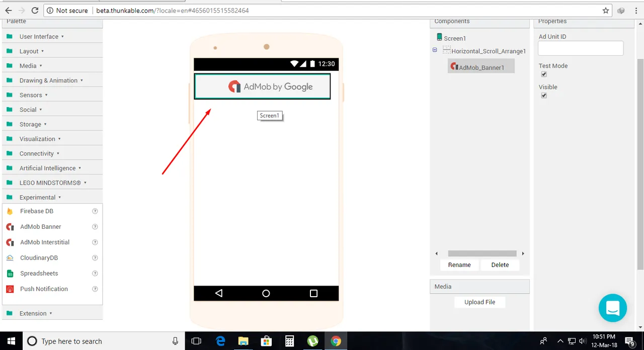The height and width of the screenshot is (350, 644).
Task: Click the AdMob_Banner1 icon in component tree
Action: pyautogui.click(x=454, y=66)
